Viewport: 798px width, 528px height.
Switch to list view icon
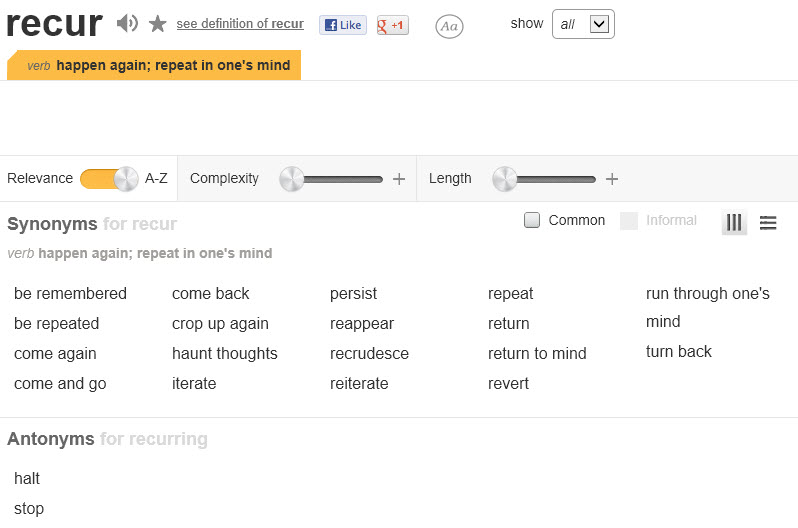point(768,223)
